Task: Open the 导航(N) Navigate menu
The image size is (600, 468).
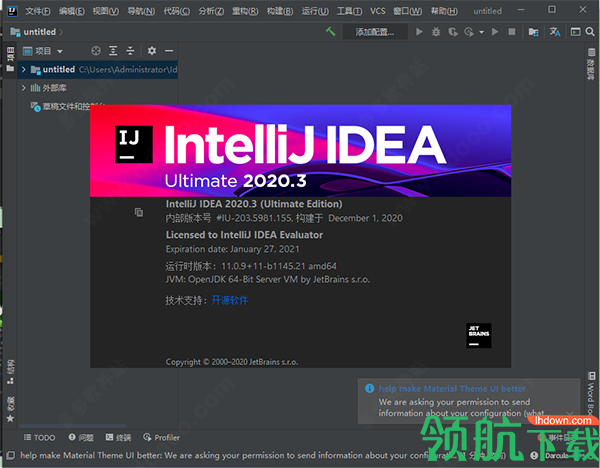Action: pos(141,11)
